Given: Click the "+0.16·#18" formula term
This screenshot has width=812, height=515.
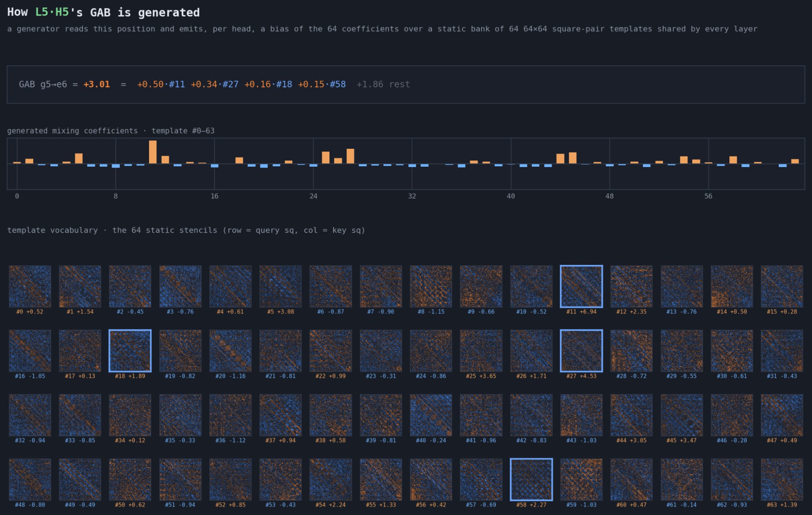Looking at the screenshot, I should point(268,85).
